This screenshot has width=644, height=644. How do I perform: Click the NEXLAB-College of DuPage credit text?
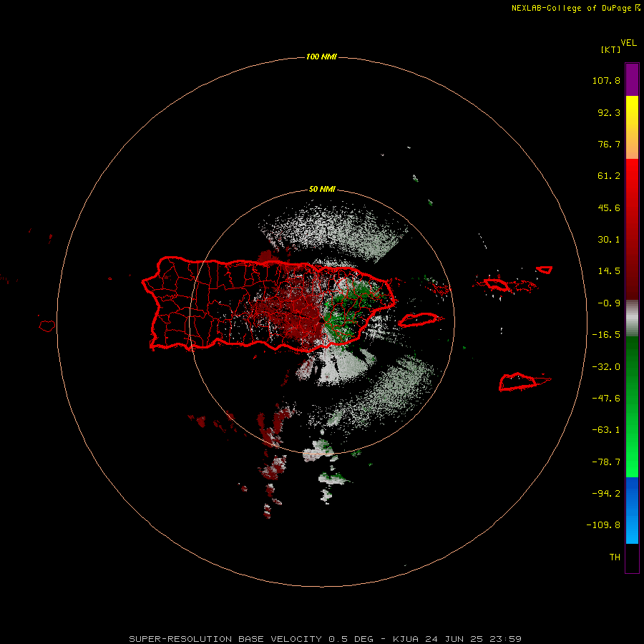[x=571, y=8]
